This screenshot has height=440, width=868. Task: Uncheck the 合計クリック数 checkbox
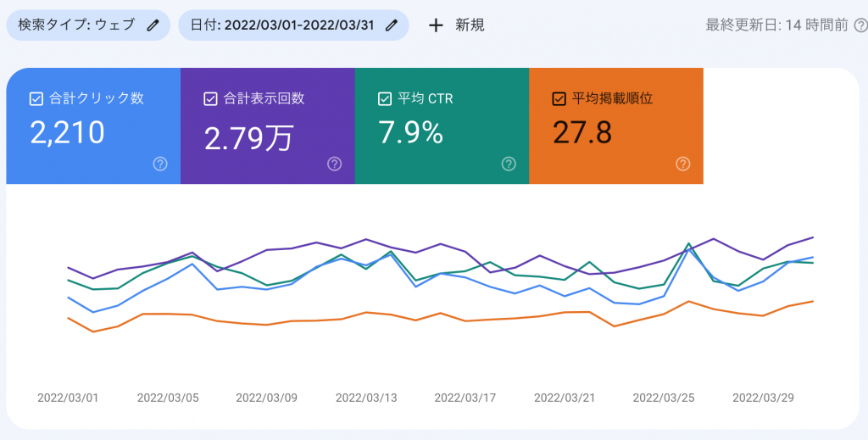tap(36, 99)
